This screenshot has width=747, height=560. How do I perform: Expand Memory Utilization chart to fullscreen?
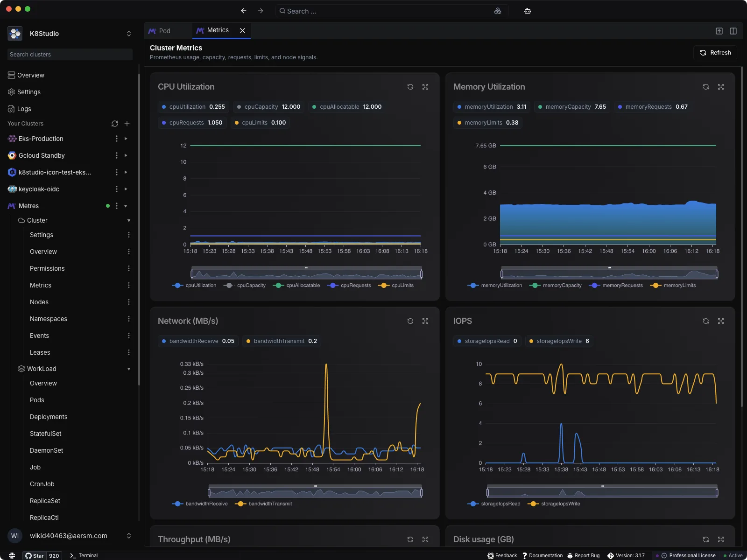point(721,87)
